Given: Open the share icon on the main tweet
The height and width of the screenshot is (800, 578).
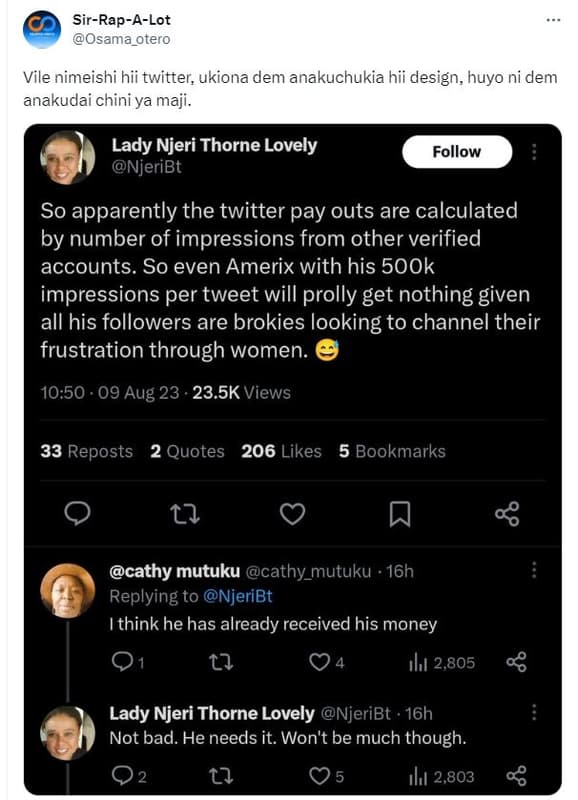Looking at the screenshot, I should [507, 512].
